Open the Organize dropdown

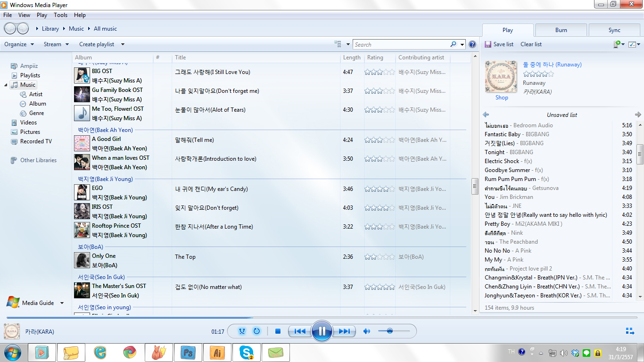click(x=19, y=44)
